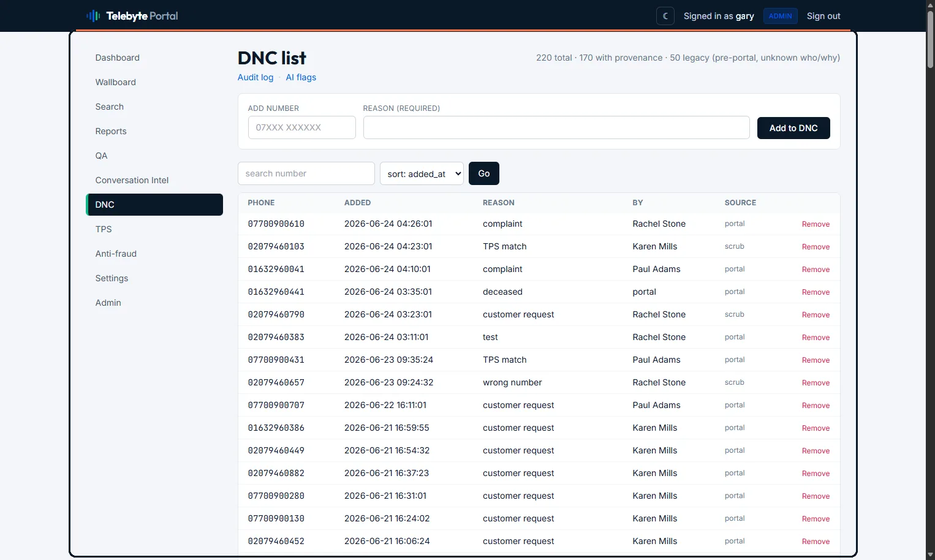Screen dimensions: 935x560
Task: Open Settings in sidebar
Action: tap(154, 278)
